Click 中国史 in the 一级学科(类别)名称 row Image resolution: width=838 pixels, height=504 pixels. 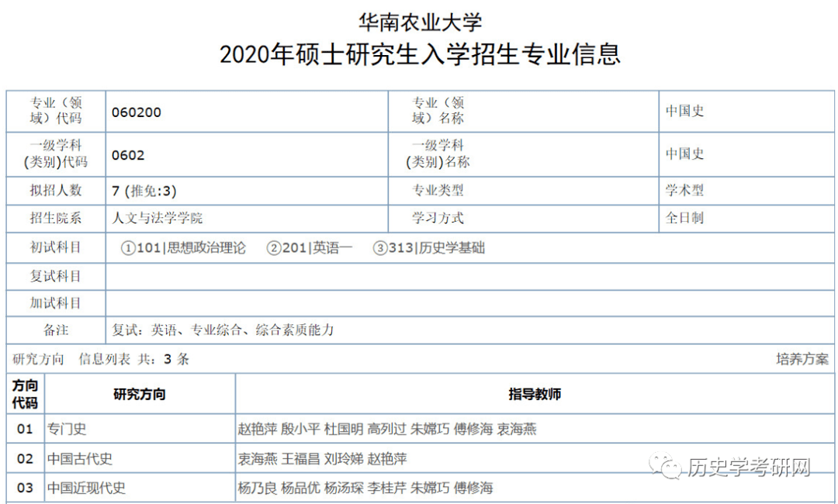pyautogui.click(x=684, y=154)
